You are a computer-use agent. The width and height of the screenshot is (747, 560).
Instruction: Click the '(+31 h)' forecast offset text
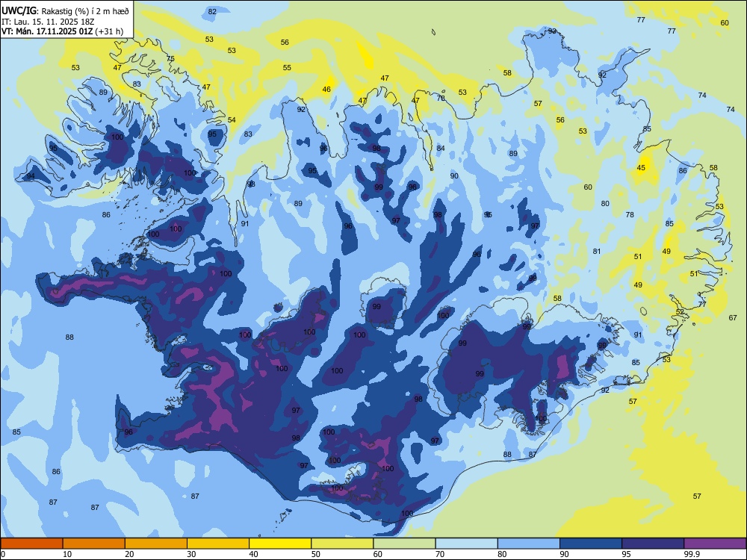coord(109,31)
